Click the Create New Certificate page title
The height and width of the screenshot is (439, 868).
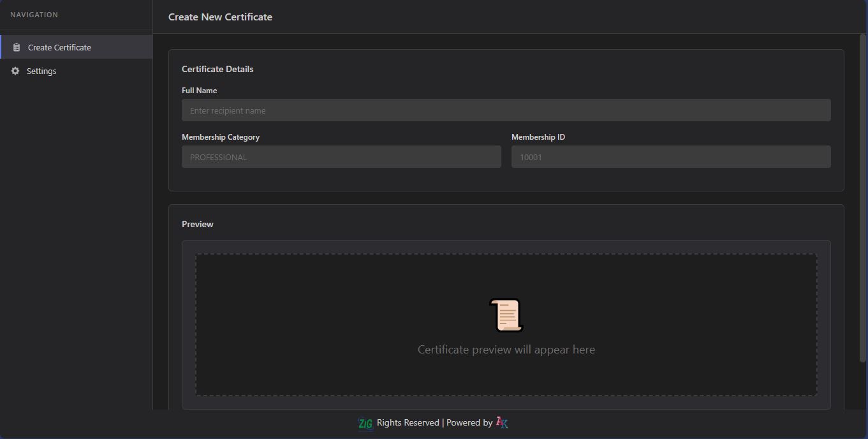[220, 17]
